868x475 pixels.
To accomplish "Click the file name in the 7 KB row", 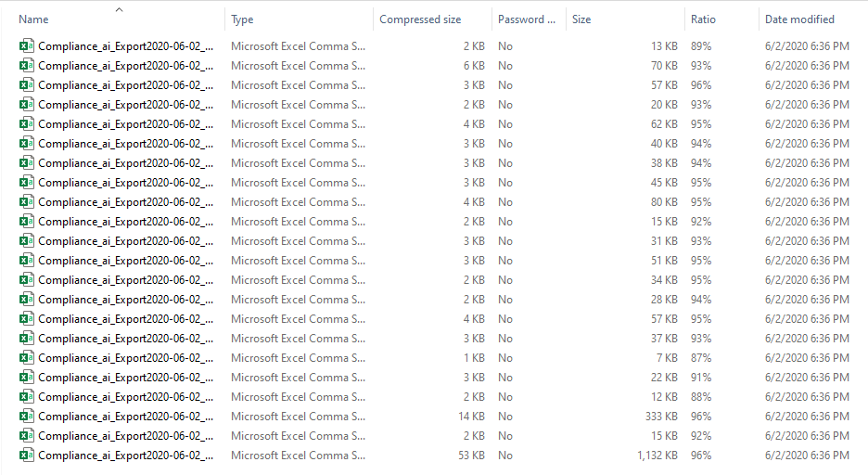I will click(126, 357).
